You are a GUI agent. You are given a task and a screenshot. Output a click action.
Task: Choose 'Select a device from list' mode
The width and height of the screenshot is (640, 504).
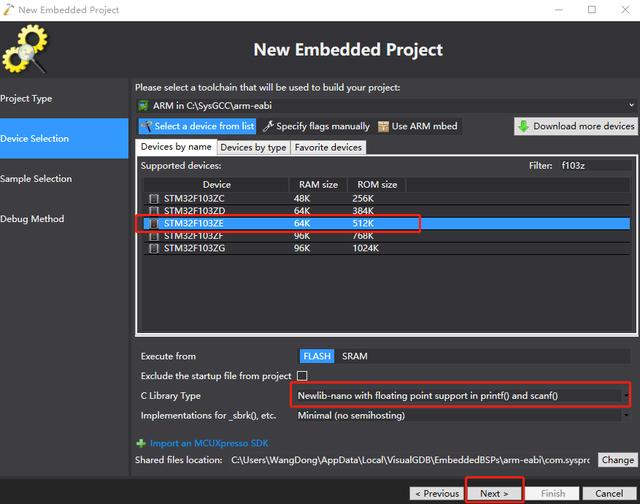[x=198, y=127]
